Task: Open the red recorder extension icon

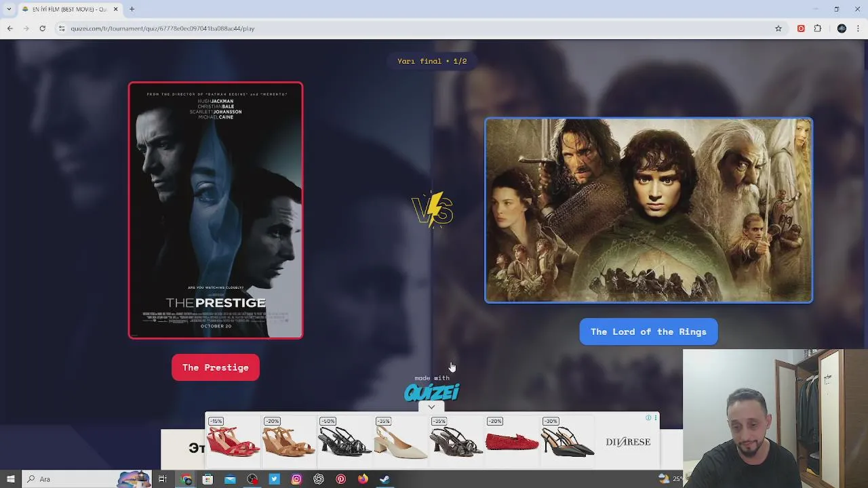Action: click(801, 28)
